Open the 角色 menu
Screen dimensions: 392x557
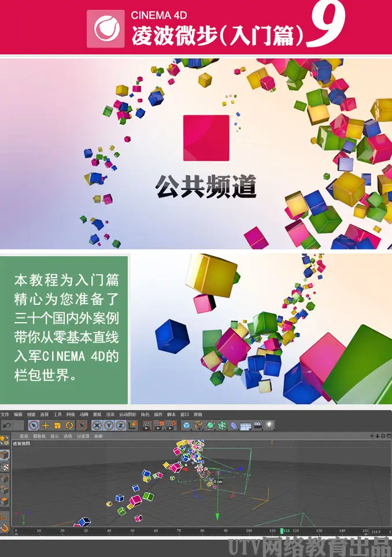tap(145, 414)
